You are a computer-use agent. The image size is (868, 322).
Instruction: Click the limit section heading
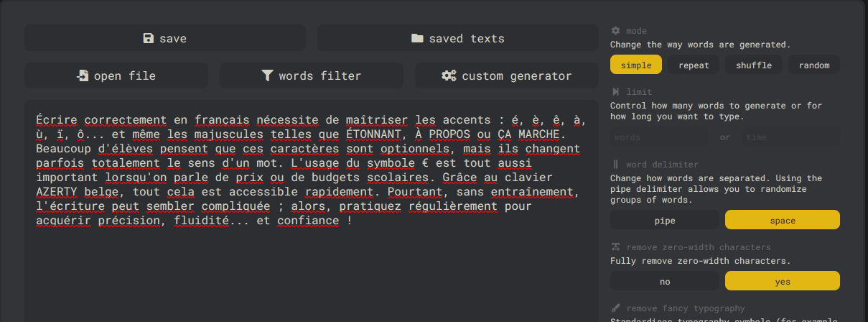click(639, 92)
